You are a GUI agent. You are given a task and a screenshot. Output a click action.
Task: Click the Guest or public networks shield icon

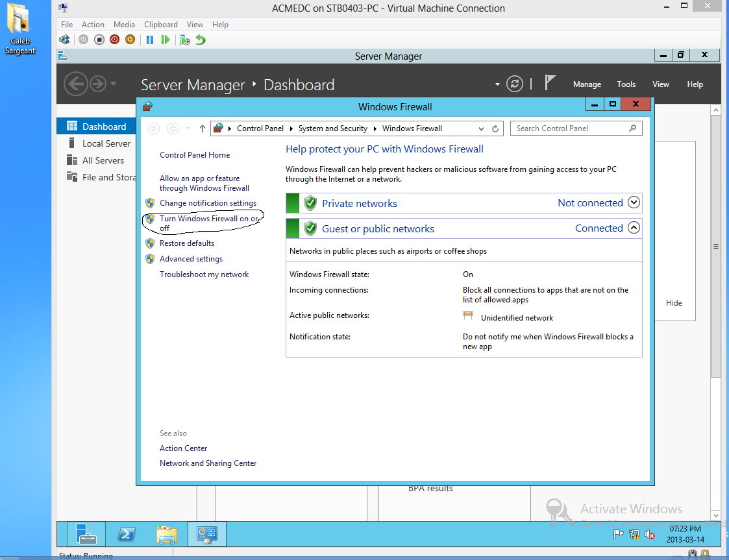click(310, 228)
